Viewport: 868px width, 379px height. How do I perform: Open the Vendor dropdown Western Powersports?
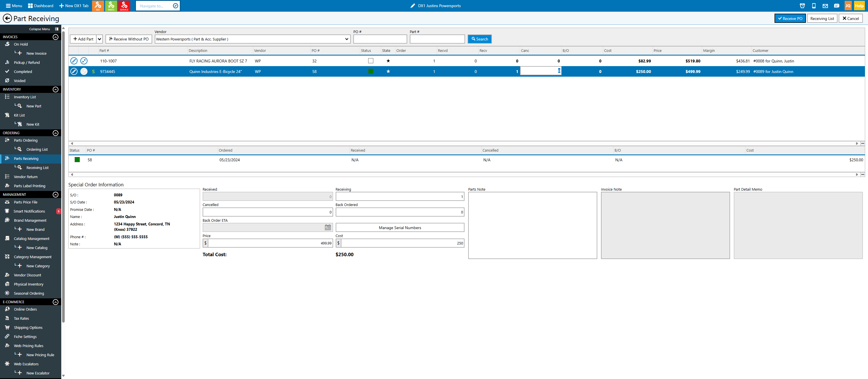click(252, 39)
